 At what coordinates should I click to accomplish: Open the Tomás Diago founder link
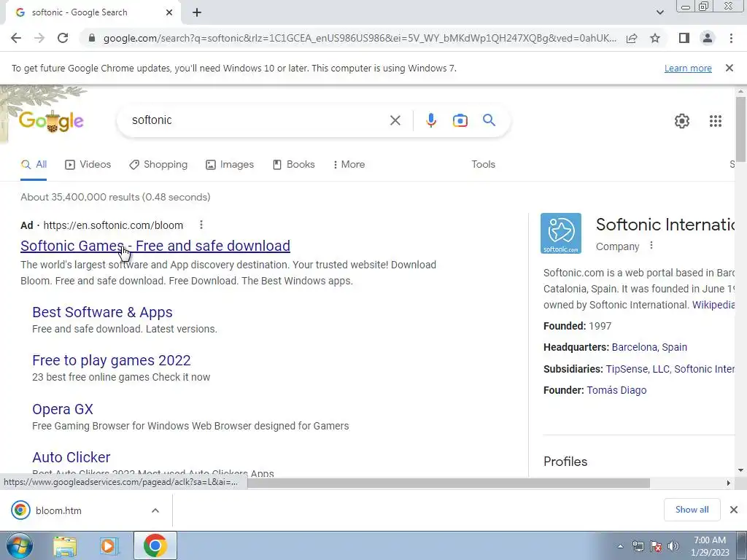point(616,391)
